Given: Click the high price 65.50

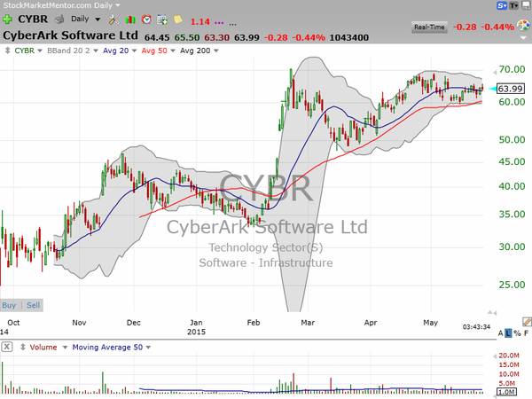Looking at the screenshot, I should tap(187, 37).
